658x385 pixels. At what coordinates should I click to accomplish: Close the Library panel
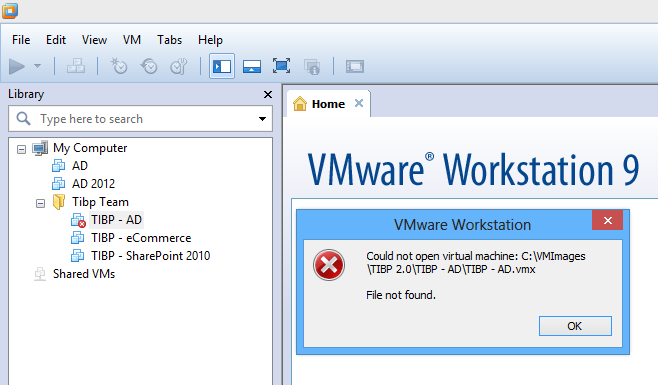[268, 94]
